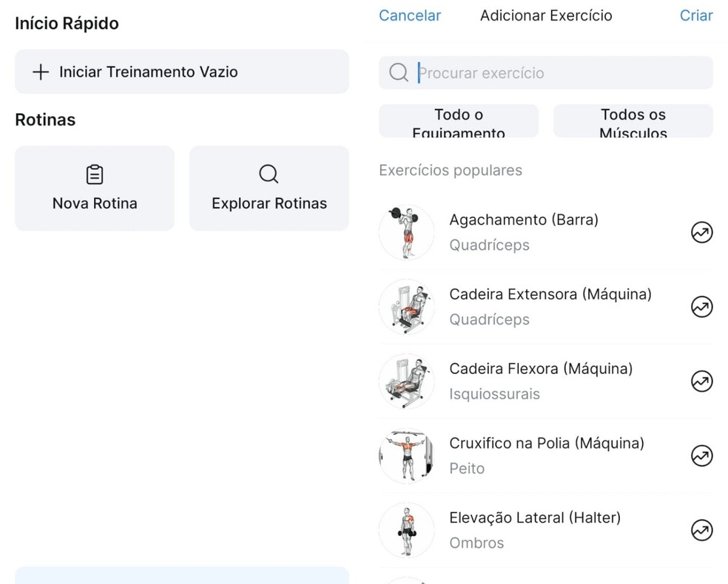Open stats chart for Cruxifico na Polia

coord(701,456)
